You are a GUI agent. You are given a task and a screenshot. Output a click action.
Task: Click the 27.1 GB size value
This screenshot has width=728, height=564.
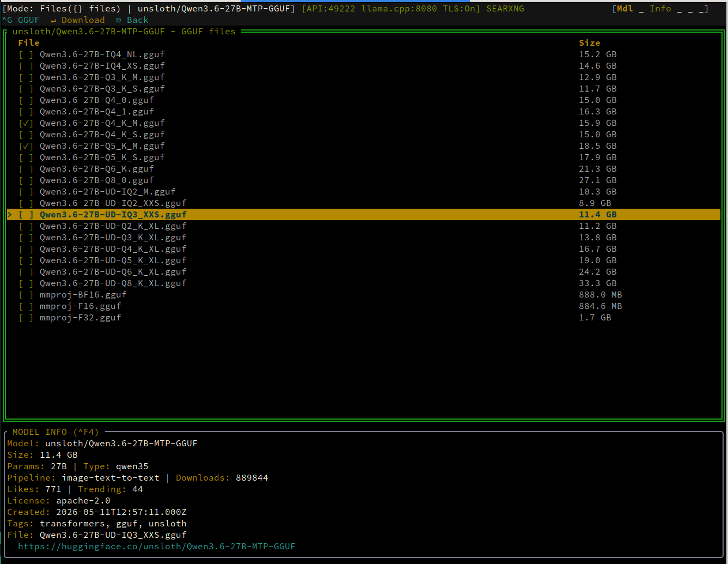[598, 180]
